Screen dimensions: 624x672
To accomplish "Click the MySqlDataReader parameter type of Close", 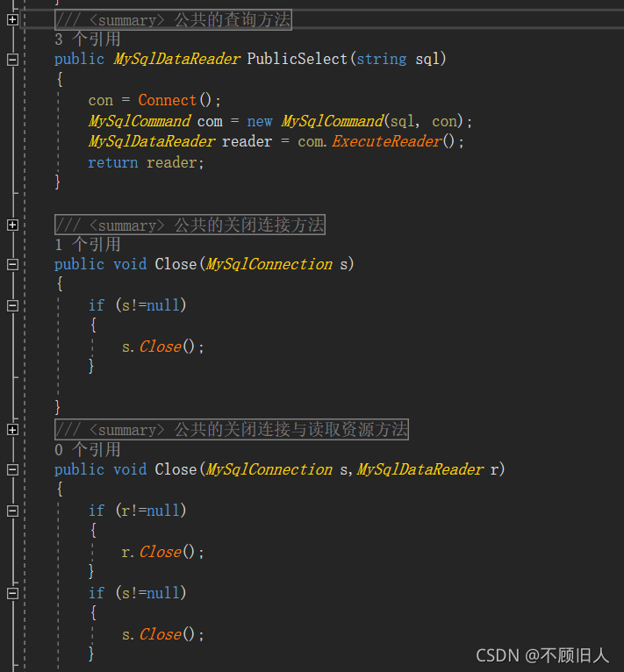I will point(420,469).
